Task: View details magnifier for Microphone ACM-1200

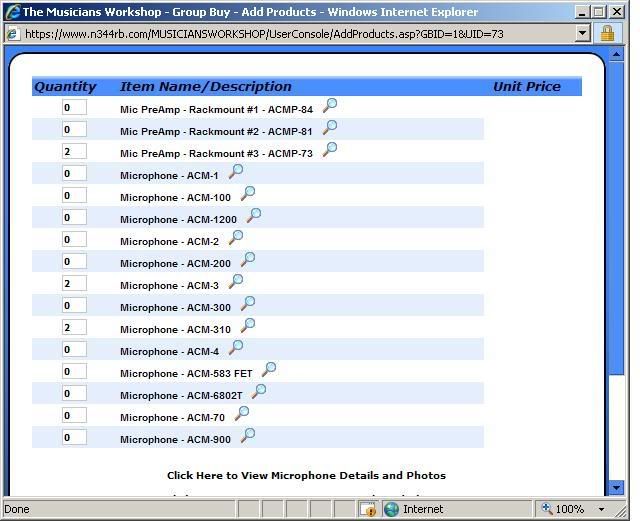Action: coord(254,216)
